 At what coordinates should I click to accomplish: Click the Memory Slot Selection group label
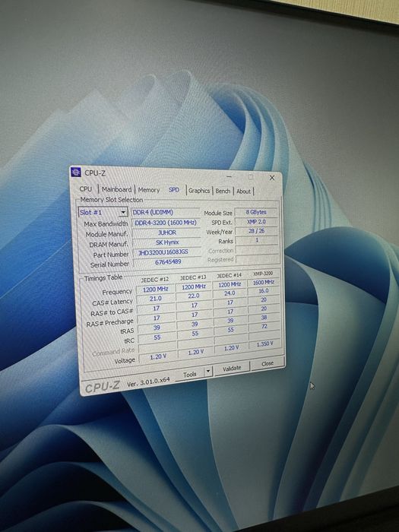click(111, 199)
